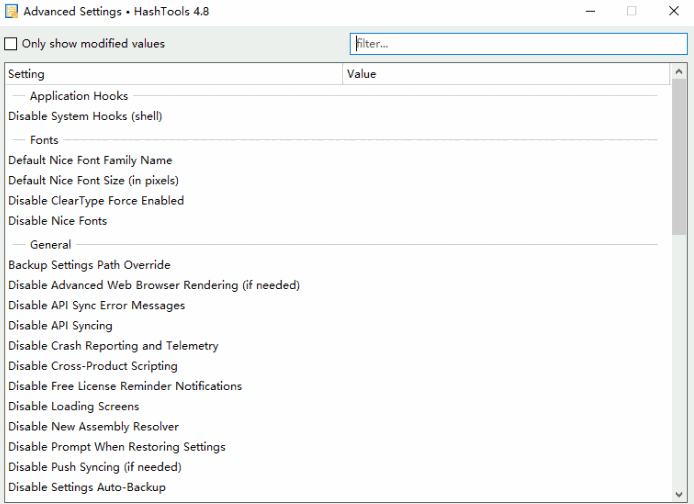Screen dimensions: 694x504
Task: Select Disable Free License Reminder Notifications
Action: tap(125, 386)
